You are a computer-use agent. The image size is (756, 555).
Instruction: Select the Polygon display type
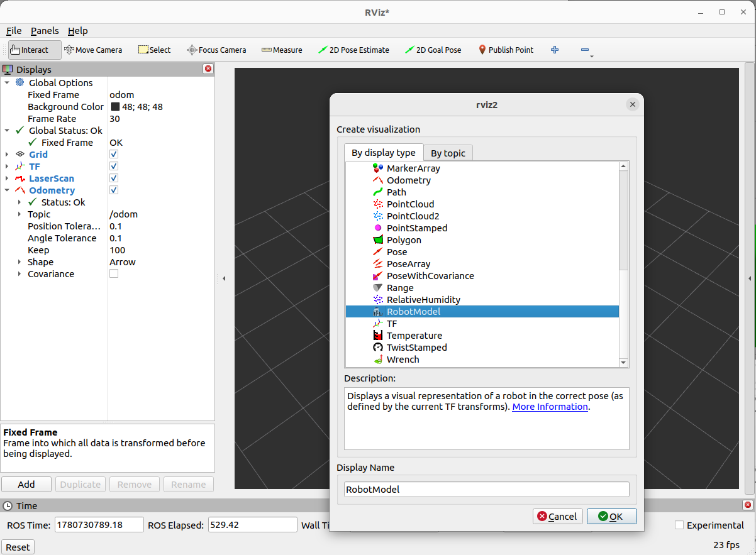click(404, 240)
